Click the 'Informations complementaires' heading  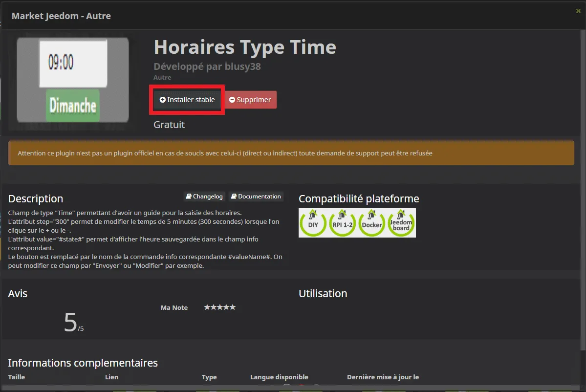pos(83,363)
